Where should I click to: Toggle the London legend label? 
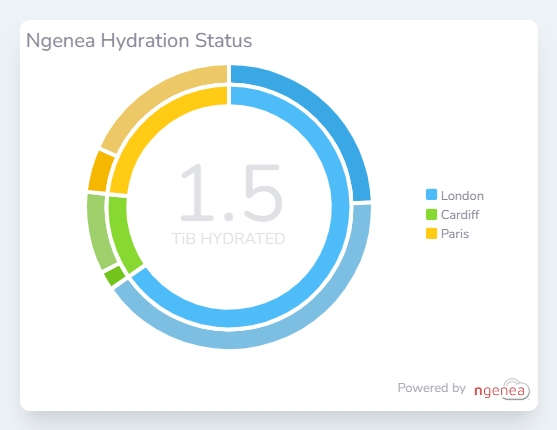tap(462, 195)
